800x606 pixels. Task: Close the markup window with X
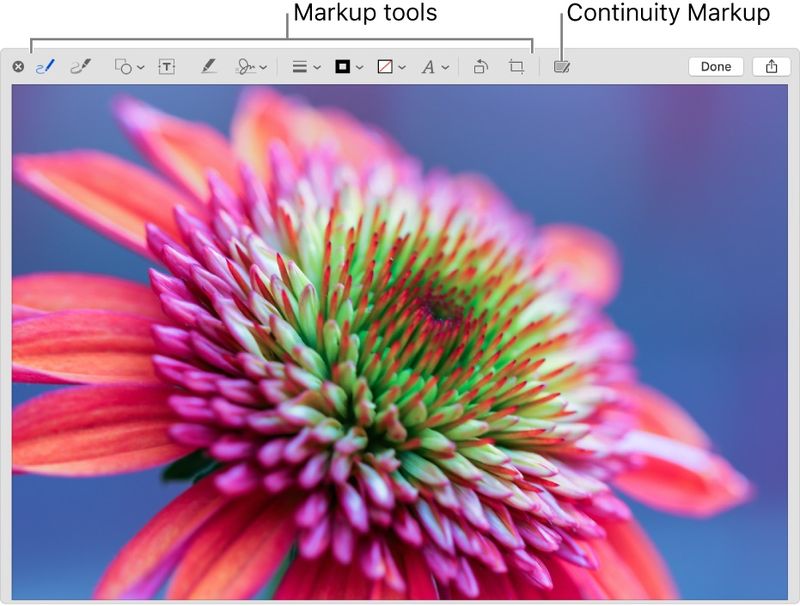pyautogui.click(x=18, y=67)
